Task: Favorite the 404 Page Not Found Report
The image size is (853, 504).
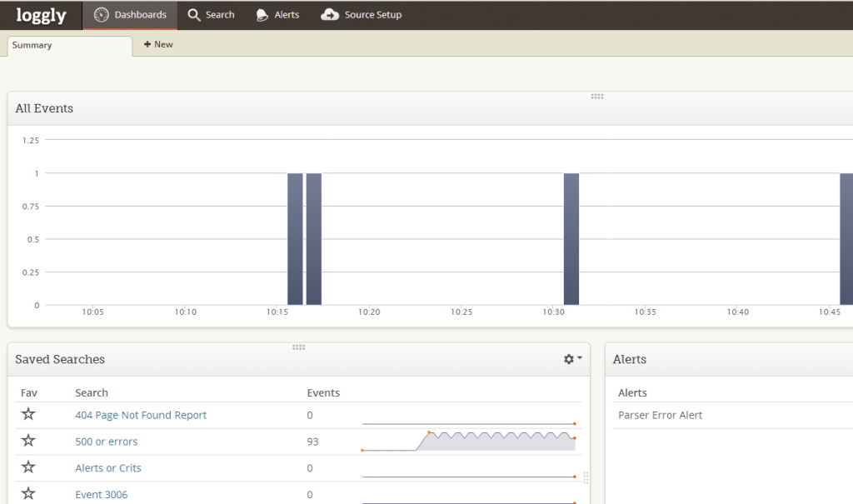Action: 28,414
